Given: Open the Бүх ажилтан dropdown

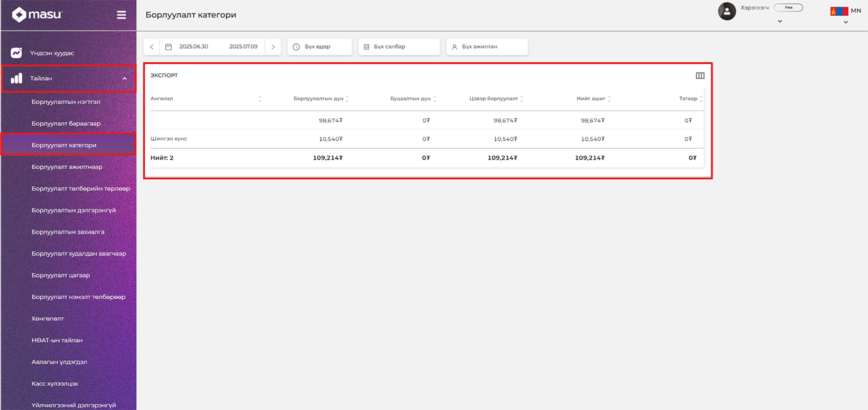Looking at the screenshot, I should 487,47.
